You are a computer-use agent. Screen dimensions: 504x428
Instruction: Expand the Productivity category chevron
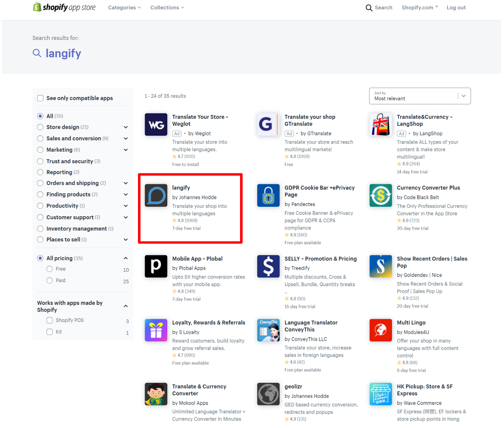point(126,206)
